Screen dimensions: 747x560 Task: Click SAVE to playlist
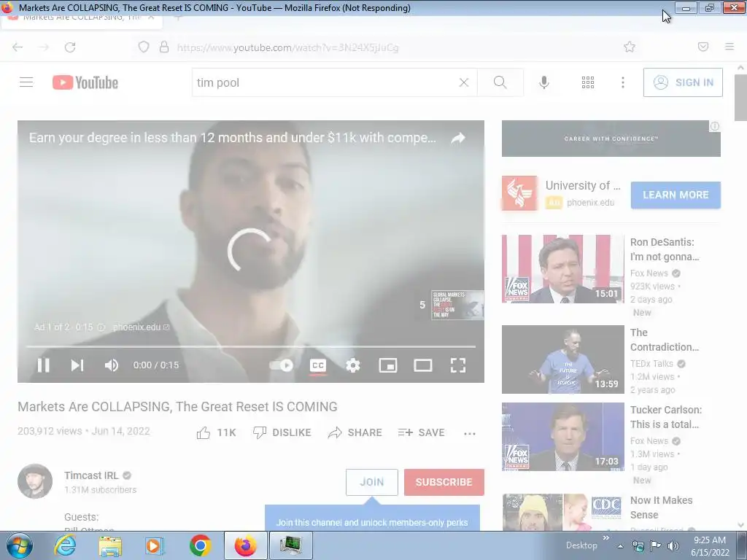pos(421,432)
